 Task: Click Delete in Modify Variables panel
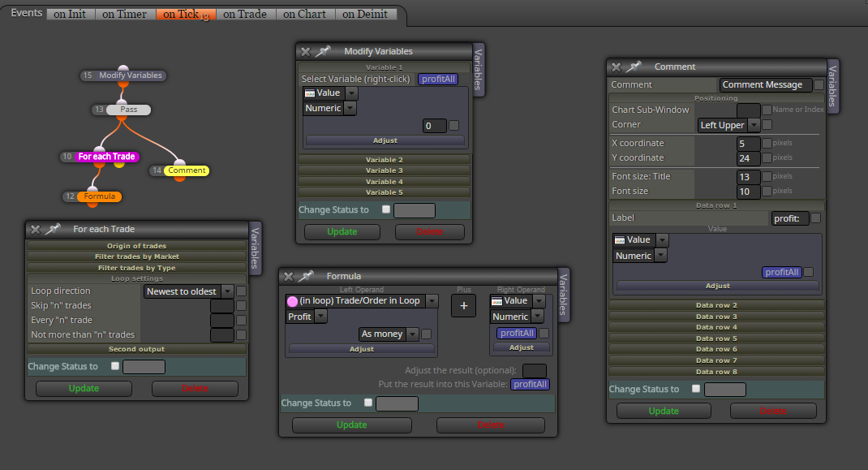pyautogui.click(x=430, y=231)
